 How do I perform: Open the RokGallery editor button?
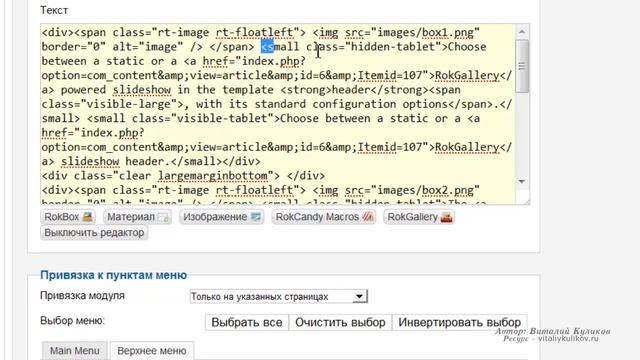[x=419, y=217]
